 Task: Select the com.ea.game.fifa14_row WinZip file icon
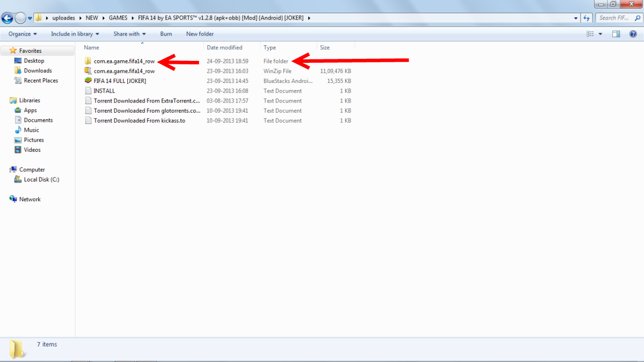tap(88, 71)
